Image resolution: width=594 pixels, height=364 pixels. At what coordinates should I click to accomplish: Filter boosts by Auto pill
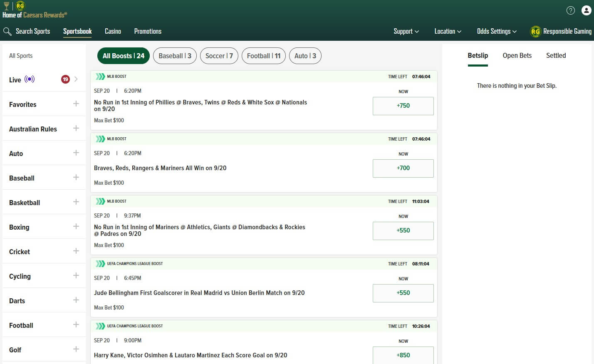coord(305,56)
